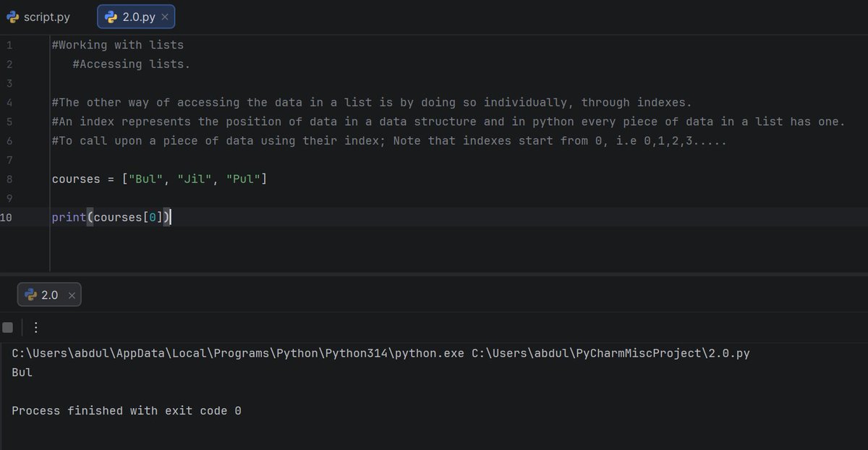The image size is (868, 450).
Task: Click the "Jil" string in the list
Action: coord(195,179)
